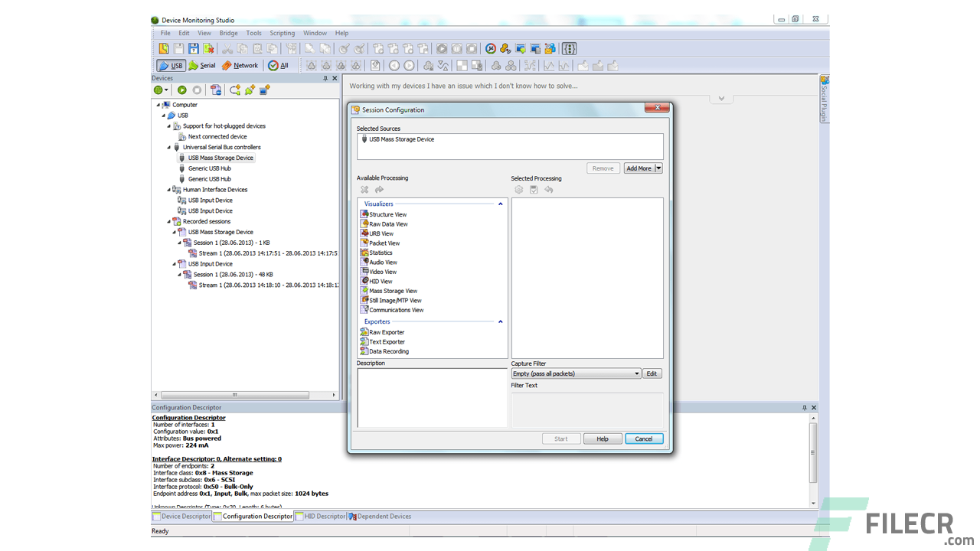
Task: Click the Cut scissors toolbar icon
Action: click(227, 48)
